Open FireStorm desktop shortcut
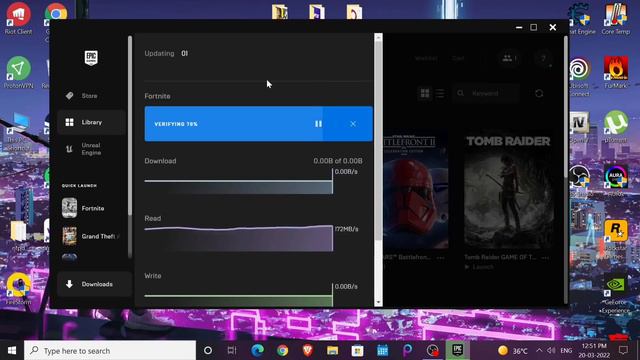This screenshot has height=360, width=640. pyautogui.click(x=18, y=289)
